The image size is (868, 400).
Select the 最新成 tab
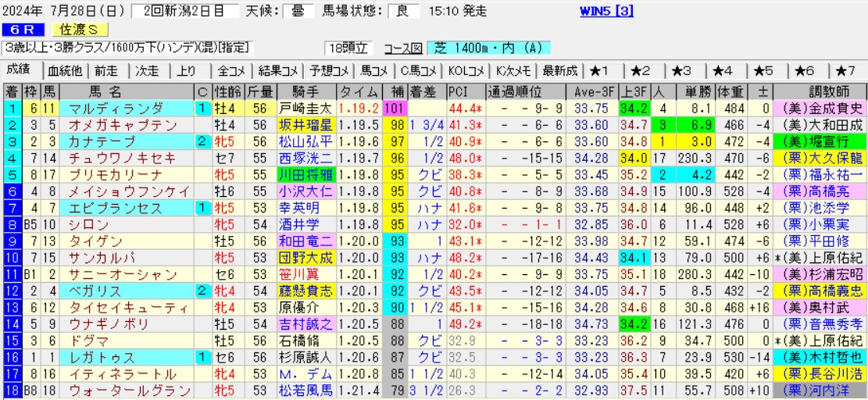559,70
